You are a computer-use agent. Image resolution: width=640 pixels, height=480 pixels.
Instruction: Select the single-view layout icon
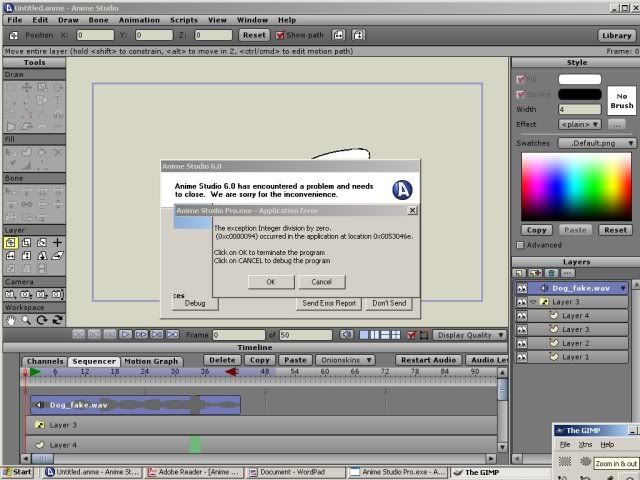click(x=364, y=335)
